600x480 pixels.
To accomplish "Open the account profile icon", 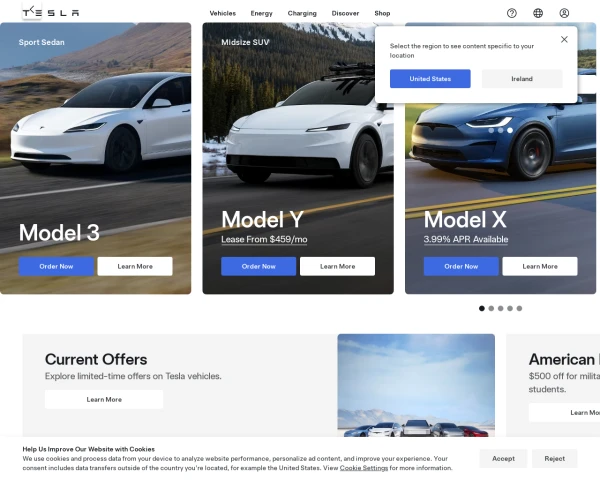I will (564, 13).
